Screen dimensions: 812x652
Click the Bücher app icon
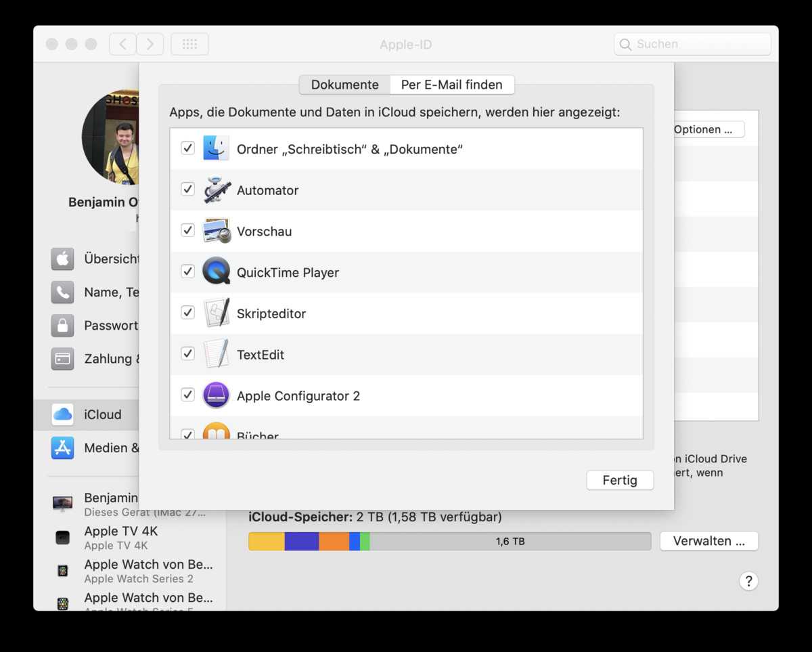click(x=217, y=432)
